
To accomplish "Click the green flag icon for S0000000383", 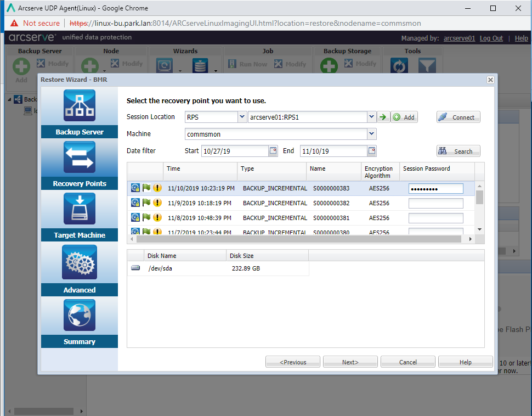I will [x=146, y=188].
